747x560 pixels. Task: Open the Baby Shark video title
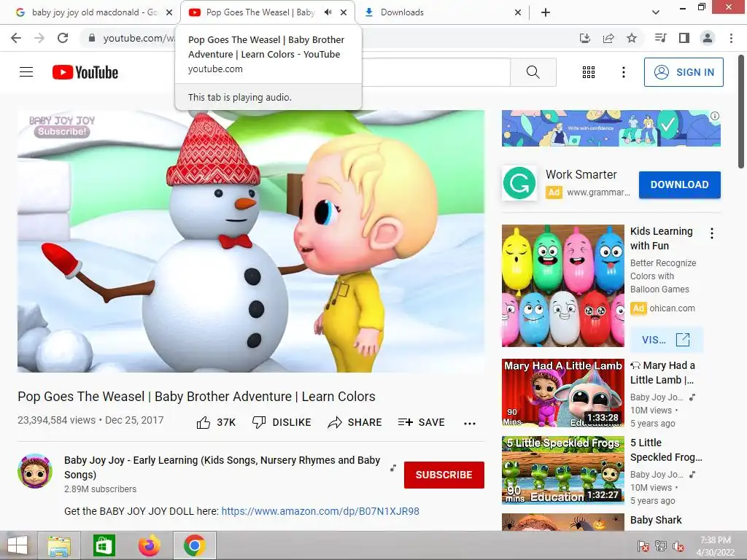656,520
